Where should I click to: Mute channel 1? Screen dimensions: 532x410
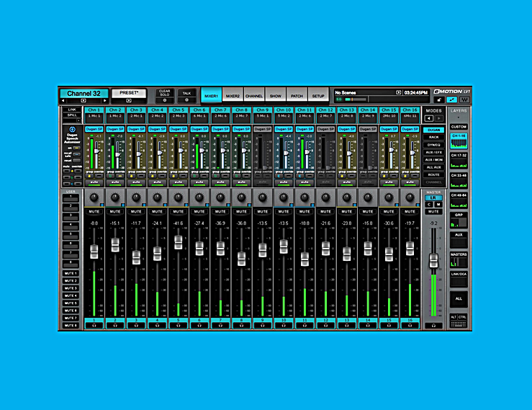tap(94, 212)
